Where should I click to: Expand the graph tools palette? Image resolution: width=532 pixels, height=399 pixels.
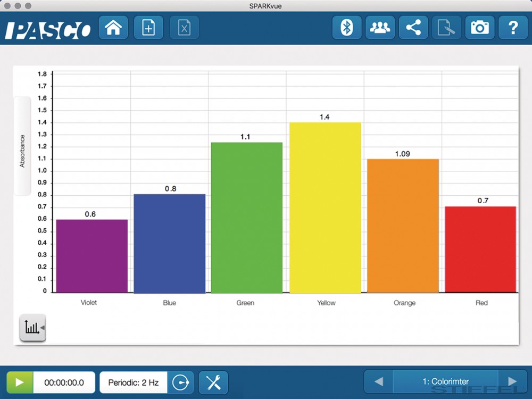[x=32, y=328]
